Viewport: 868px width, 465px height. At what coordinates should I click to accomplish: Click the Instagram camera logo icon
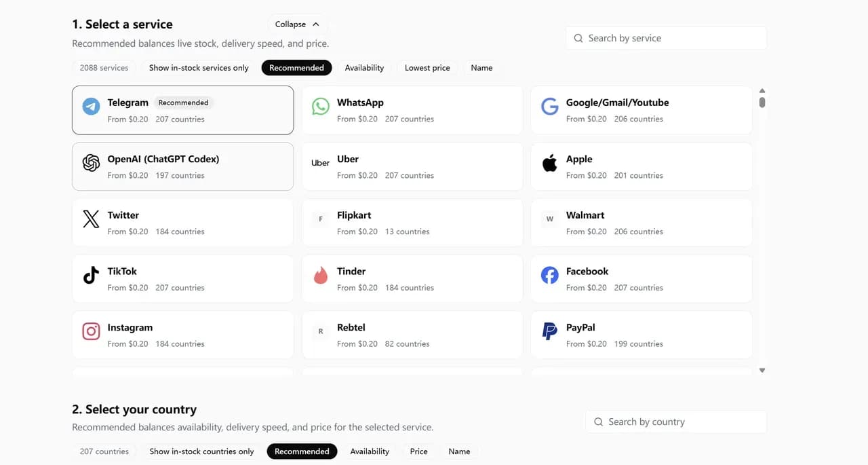click(91, 331)
